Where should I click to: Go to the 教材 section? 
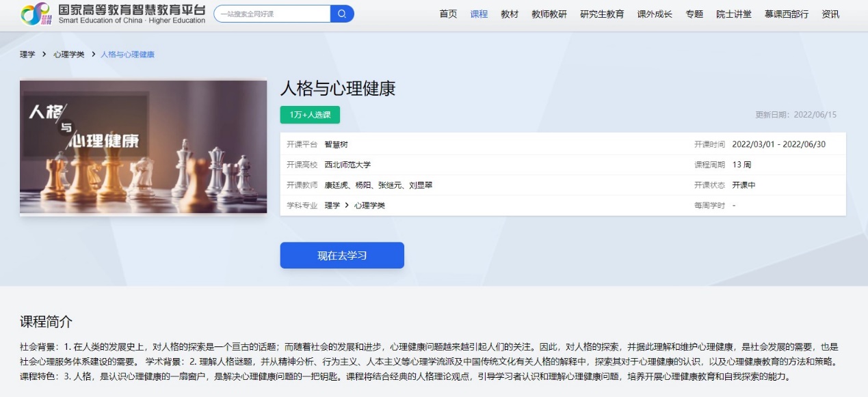pos(510,14)
